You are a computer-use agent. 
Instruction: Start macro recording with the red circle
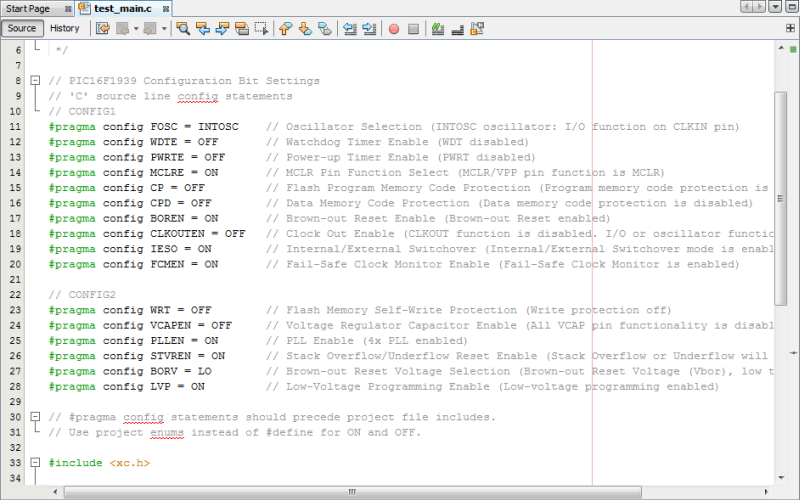[394, 29]
